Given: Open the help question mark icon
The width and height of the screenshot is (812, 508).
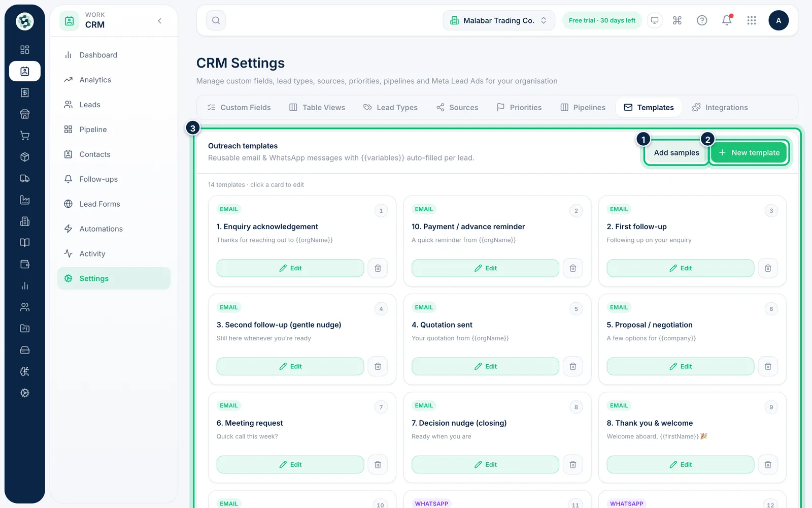Looking at the screenshot, I should click(x=702, y=20).
